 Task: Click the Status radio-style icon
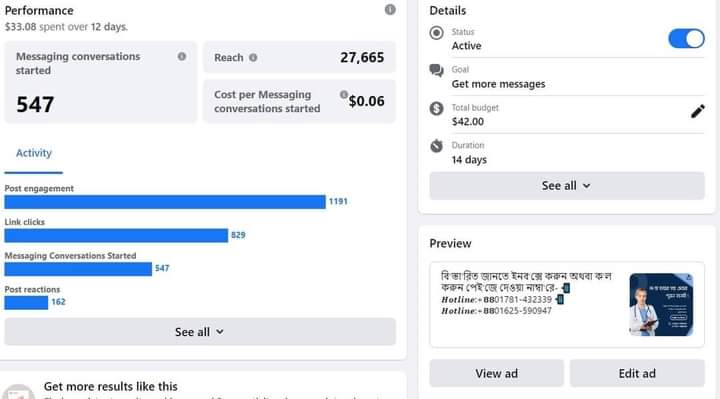coord(436,33)
